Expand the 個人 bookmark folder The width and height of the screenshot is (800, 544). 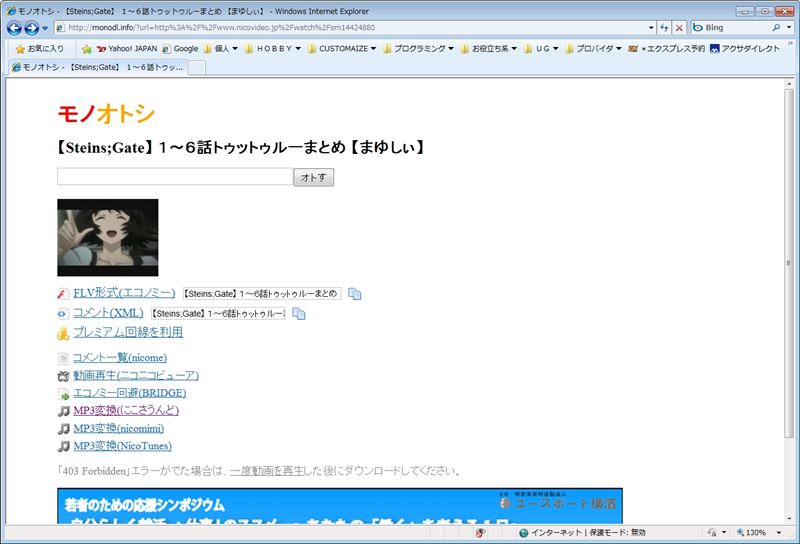[x=220, y=48]
